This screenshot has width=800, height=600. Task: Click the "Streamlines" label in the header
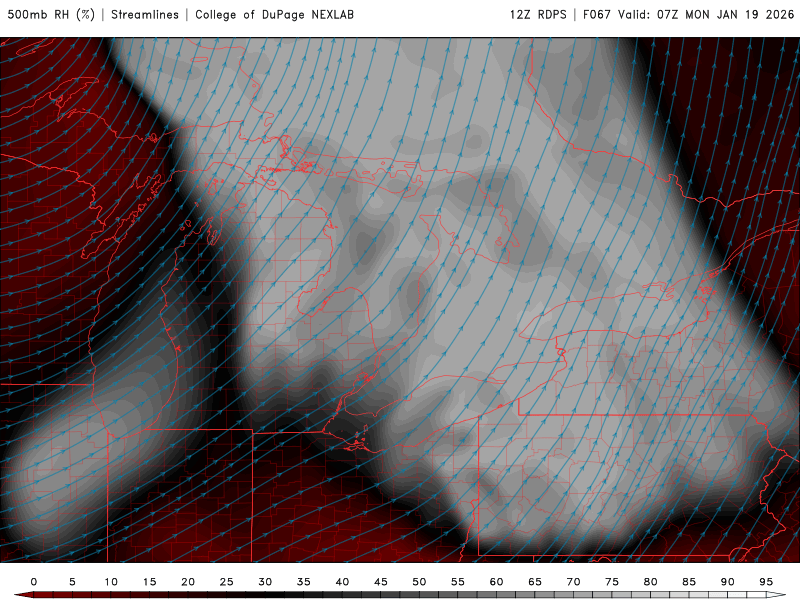click(145, 14)
